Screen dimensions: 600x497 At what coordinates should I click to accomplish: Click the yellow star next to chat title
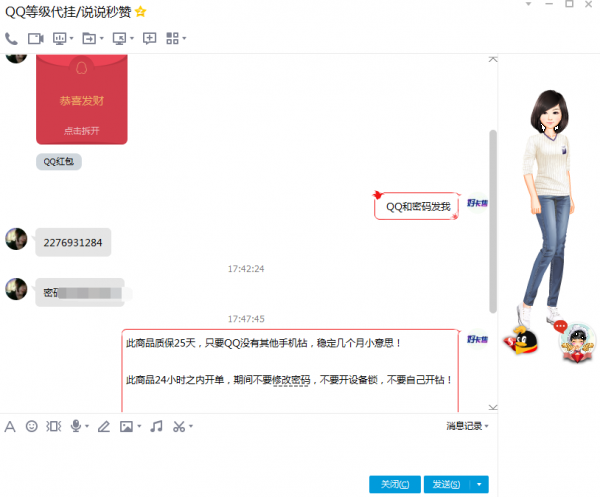tap(140, 12)
